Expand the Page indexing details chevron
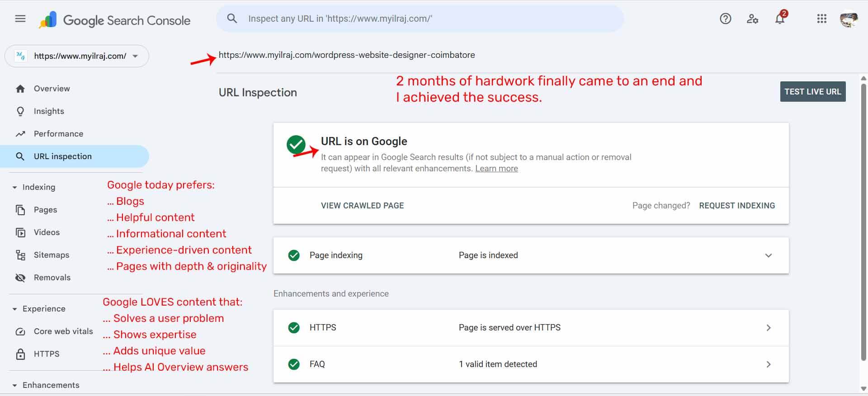 tap(768, 255)
